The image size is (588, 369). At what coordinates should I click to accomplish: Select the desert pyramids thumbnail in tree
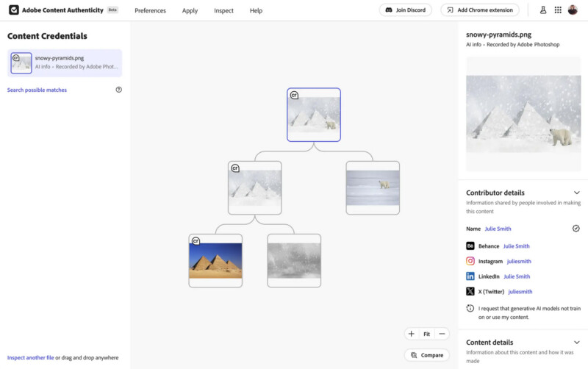click(215, 260)
